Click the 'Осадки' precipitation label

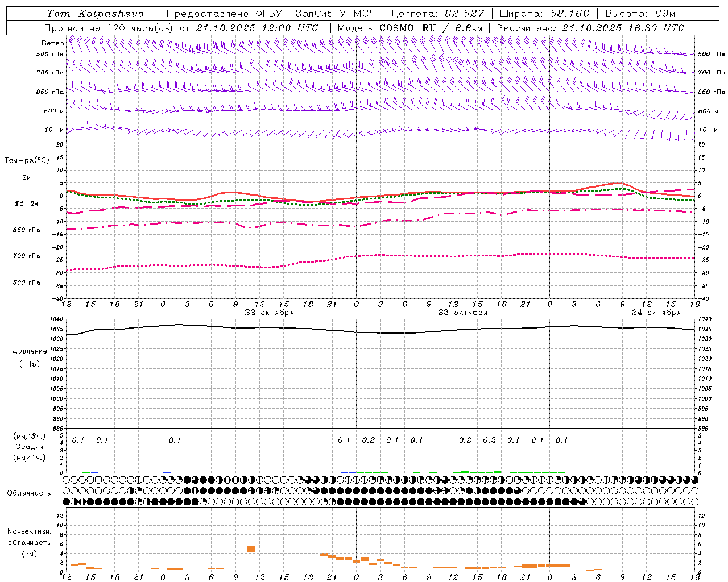coord(30,447)
